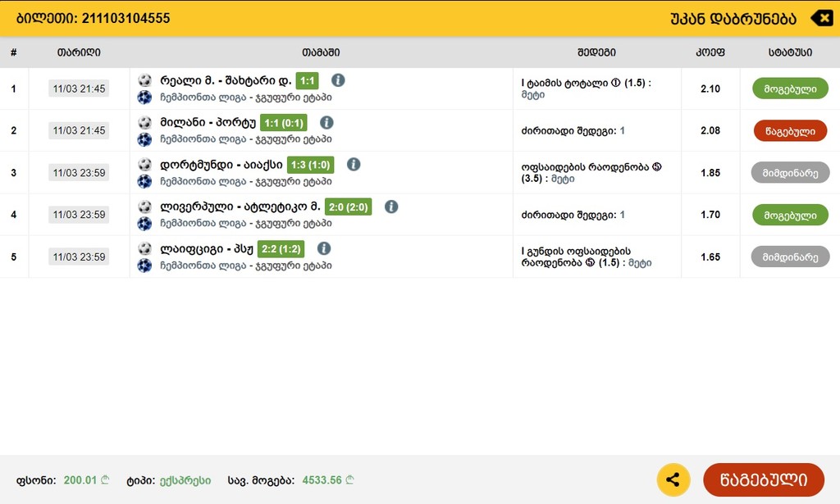The height and width of the screenshot is (504, 840).
Task: Click soccer ball icon in რეალი მ. row
Action: click(x=144, y=80)
